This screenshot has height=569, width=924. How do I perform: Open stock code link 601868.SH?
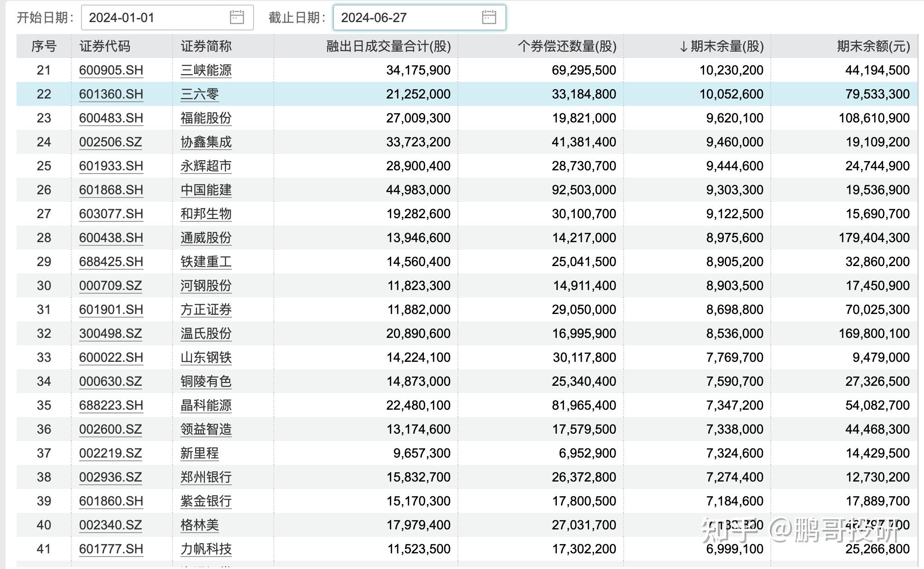pos(111,190)
